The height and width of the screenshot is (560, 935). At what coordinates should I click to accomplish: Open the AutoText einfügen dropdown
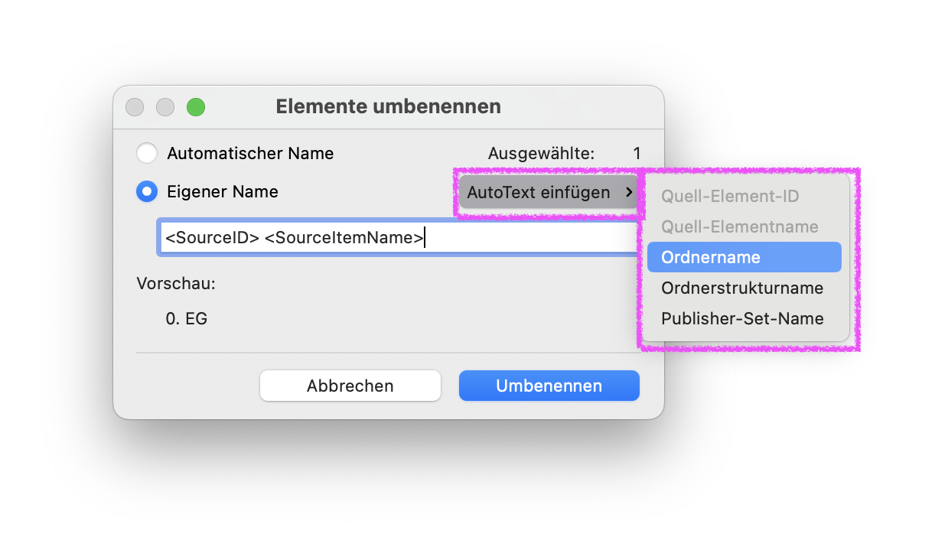[549, 192]
